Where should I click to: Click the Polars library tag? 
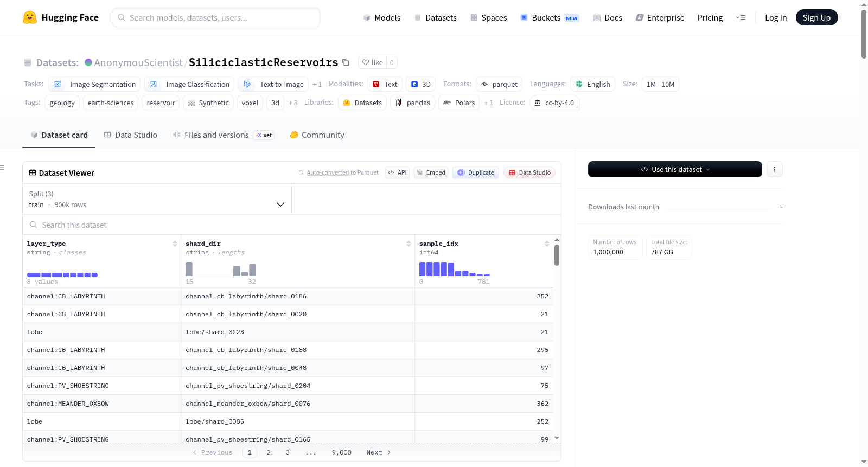click(459, 103)
